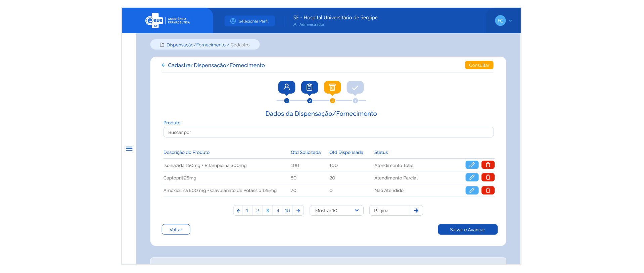Image resolution: width=644 pixels, height=273 pixels.
Task: Click the patient step icon in wizard
Action: [x=286, y=87]
